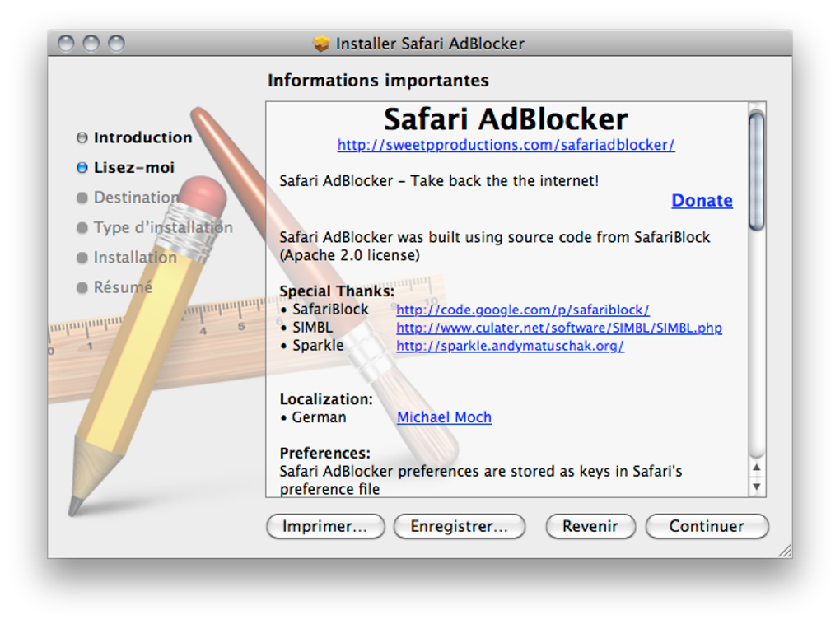Click the Special Thanks: heading
The height and width of the screenshot is (624, 840).
pos(337,291)
